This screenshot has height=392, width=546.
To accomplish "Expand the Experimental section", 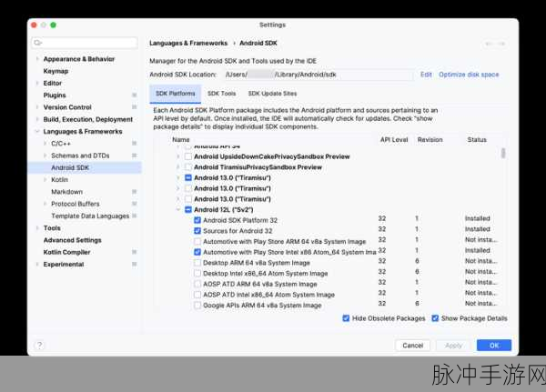I will 37,265.
